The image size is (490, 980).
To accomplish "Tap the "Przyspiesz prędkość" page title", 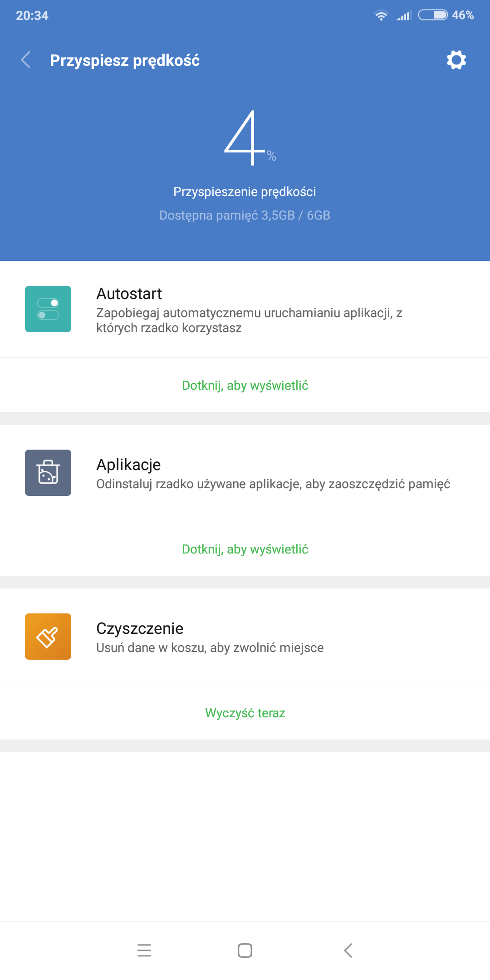I will (x=125, y=60).
